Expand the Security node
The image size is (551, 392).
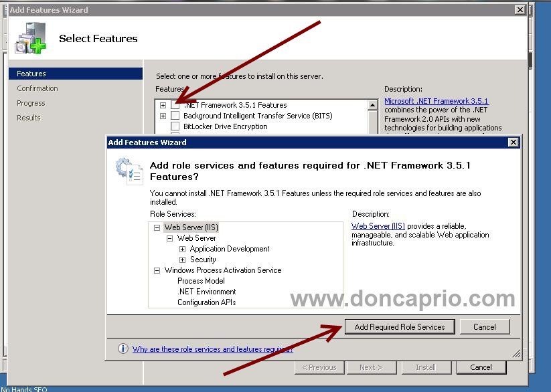click(x=182, y=260)
